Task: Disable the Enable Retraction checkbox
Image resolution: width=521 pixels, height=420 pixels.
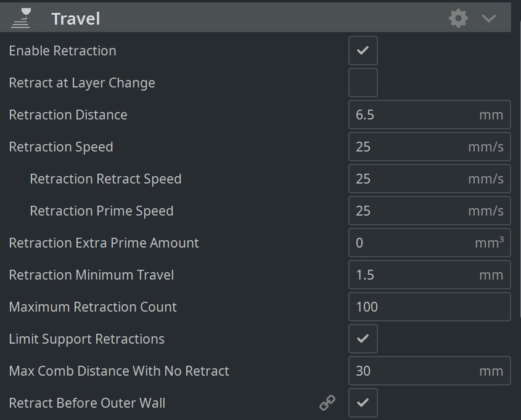Action: click(x=363, y=50)
